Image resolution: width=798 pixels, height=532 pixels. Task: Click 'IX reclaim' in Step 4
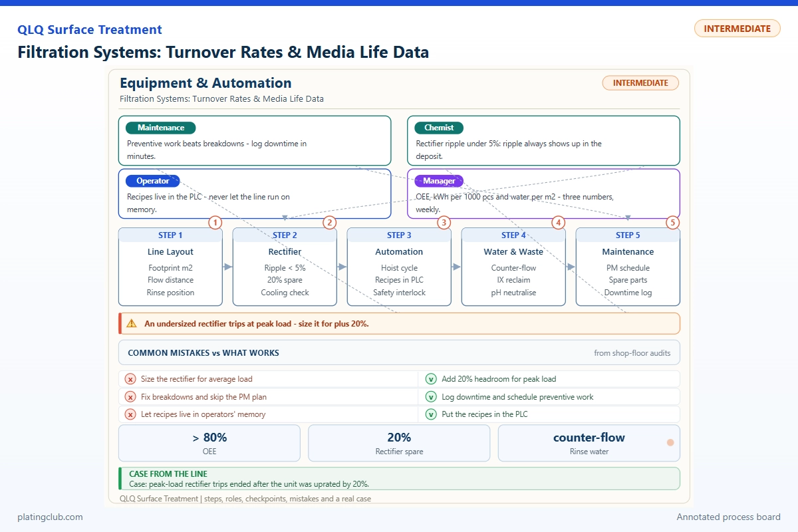point(513,280)
